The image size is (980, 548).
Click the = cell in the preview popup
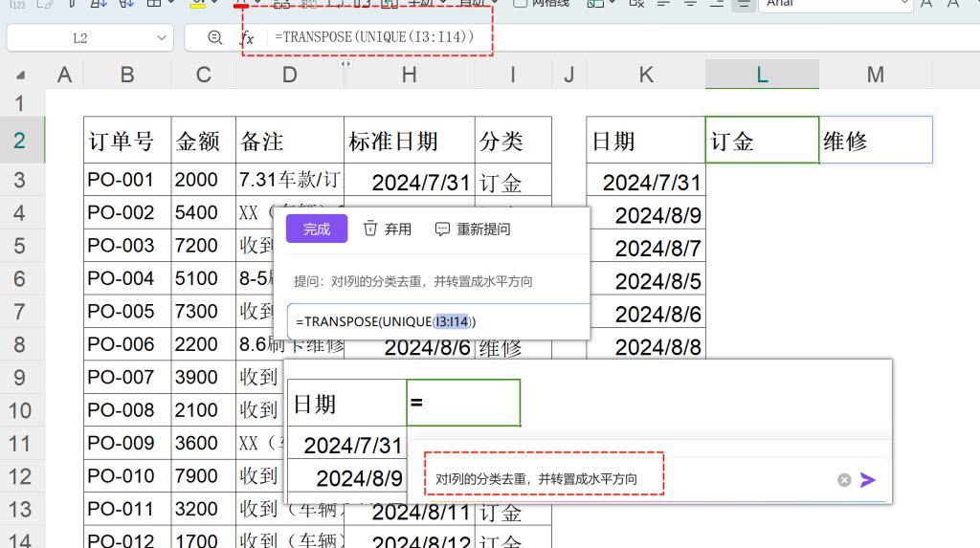[463, 403]
